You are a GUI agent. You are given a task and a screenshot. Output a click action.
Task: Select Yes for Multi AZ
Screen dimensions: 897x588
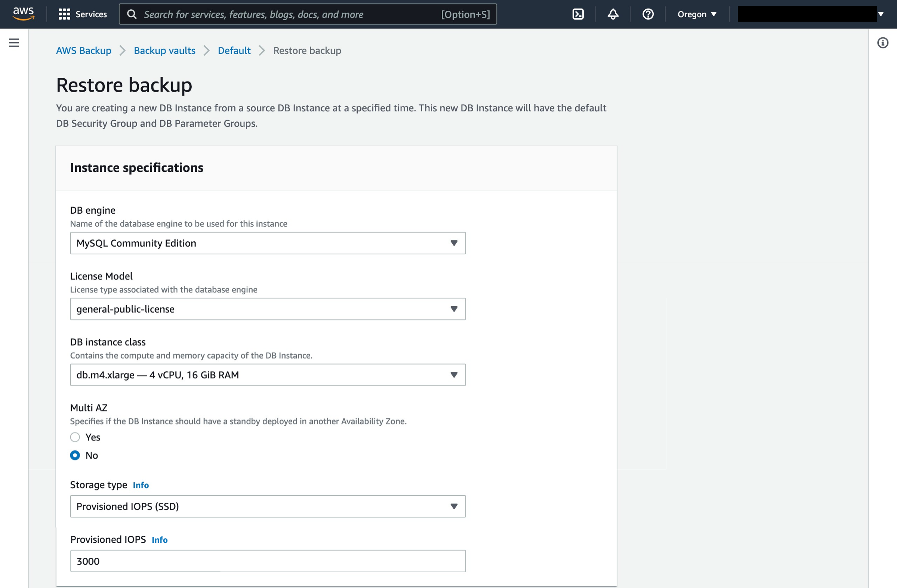pyautogui.click(x=75, y=437)
